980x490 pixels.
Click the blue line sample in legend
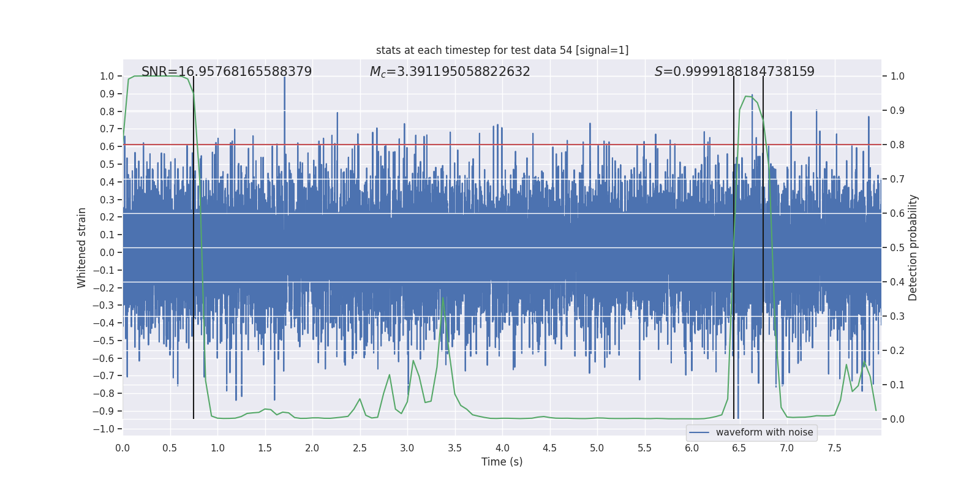[699, 432]
